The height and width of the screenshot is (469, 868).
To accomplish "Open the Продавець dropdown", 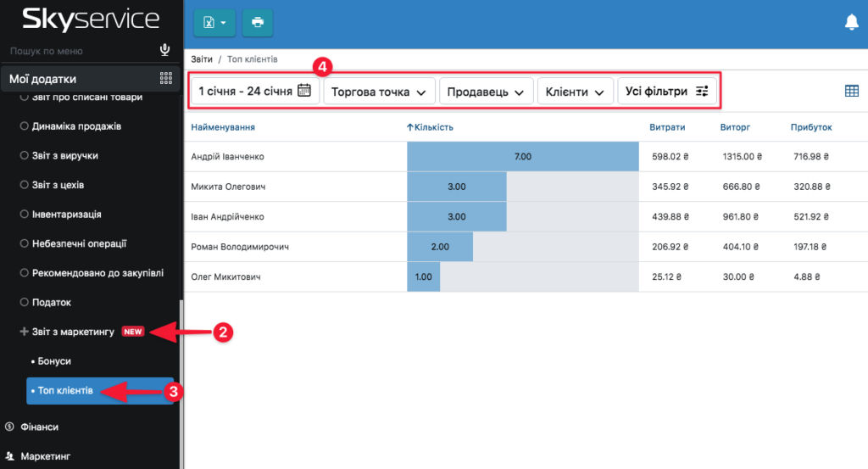I will pyautogui.click(x=486, y=92).
